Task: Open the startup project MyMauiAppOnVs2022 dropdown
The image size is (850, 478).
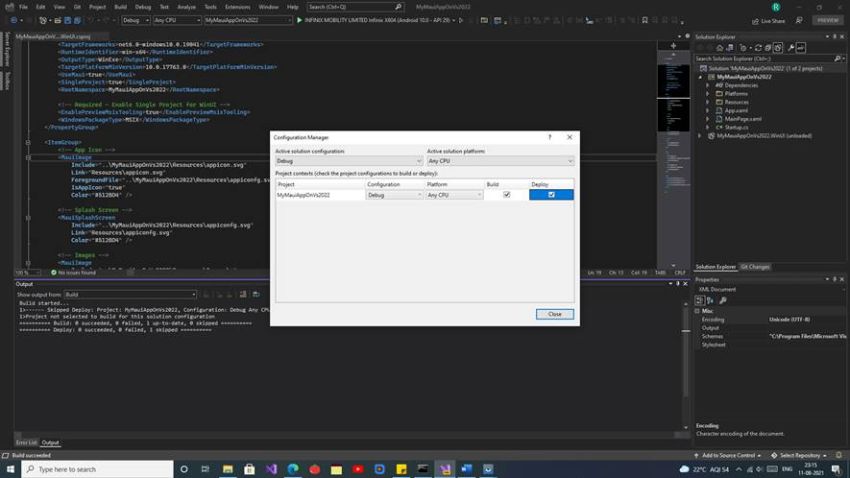Action: coord(248,20)
